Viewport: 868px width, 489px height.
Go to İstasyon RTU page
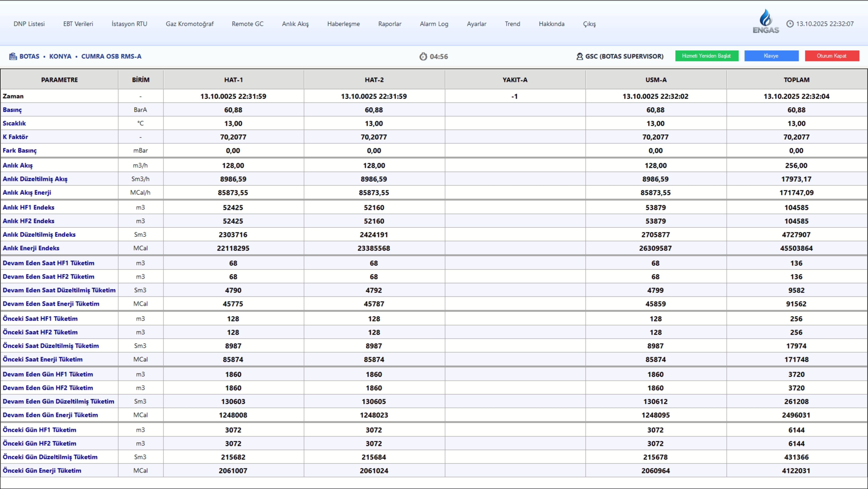[129, 24]
